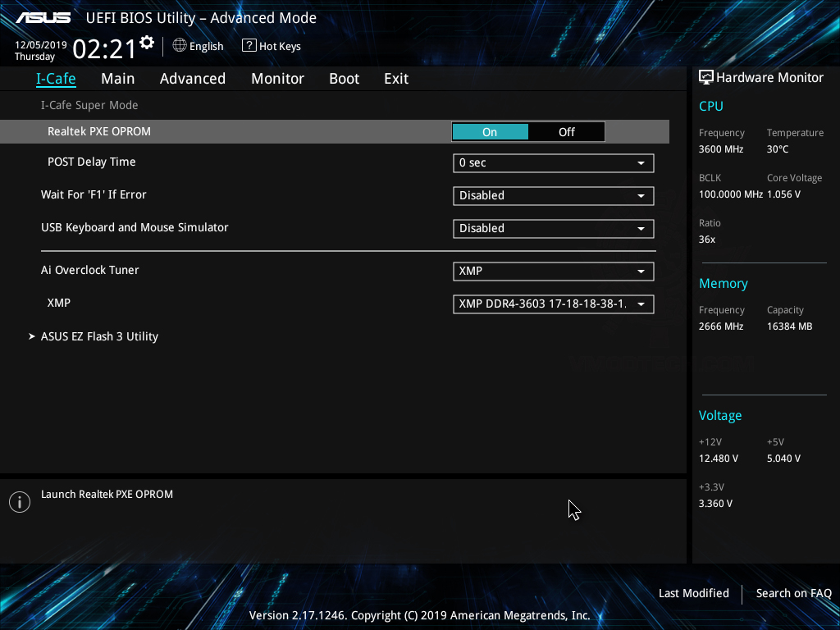The width and height of the screenshot is (840, 630).
Task: Click Search on FAQ
Action: [793, 593]
